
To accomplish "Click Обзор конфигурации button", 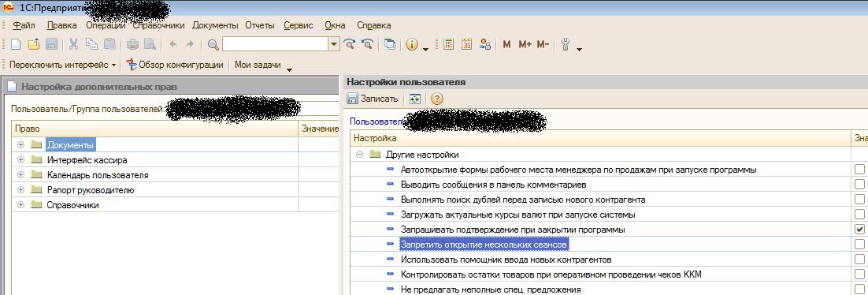I will (x=174, y=65).
